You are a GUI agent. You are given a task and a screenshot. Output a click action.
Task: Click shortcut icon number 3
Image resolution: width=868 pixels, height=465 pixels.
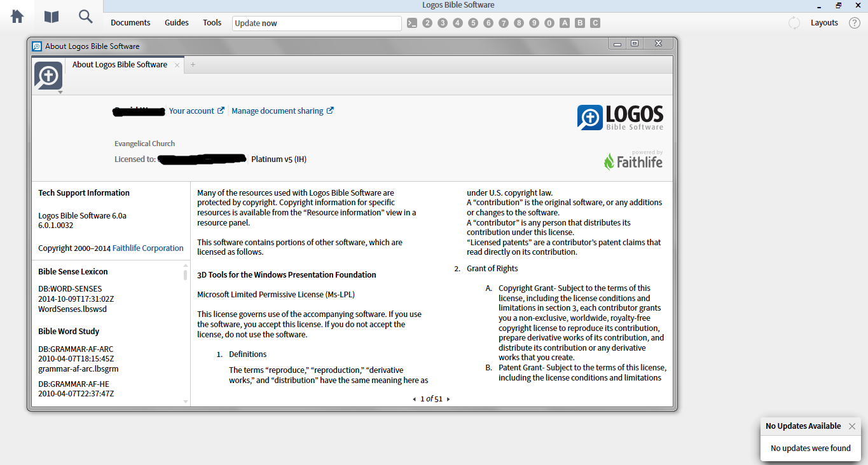443,23
